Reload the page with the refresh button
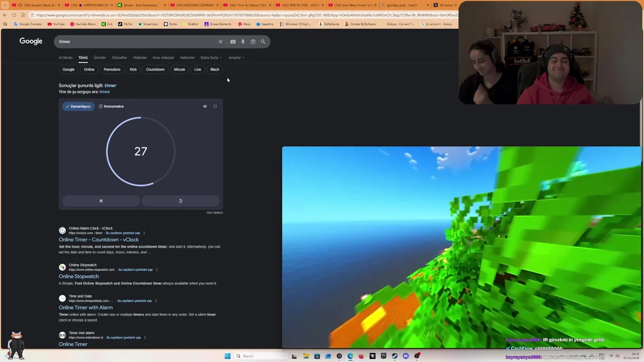Viewport: 644px width, 362px height. [x=14, y=15]
